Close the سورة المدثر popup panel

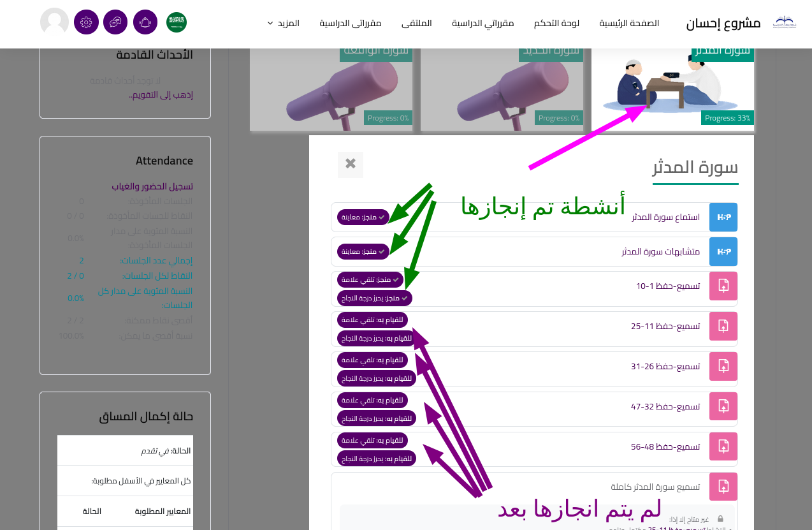pyautogui.click(x=351, y=165)
